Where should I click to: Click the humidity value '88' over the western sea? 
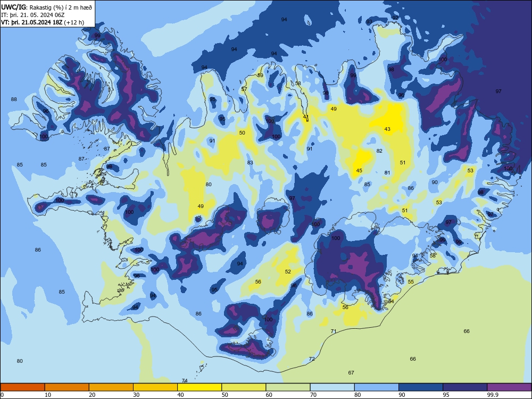(14, 99)
